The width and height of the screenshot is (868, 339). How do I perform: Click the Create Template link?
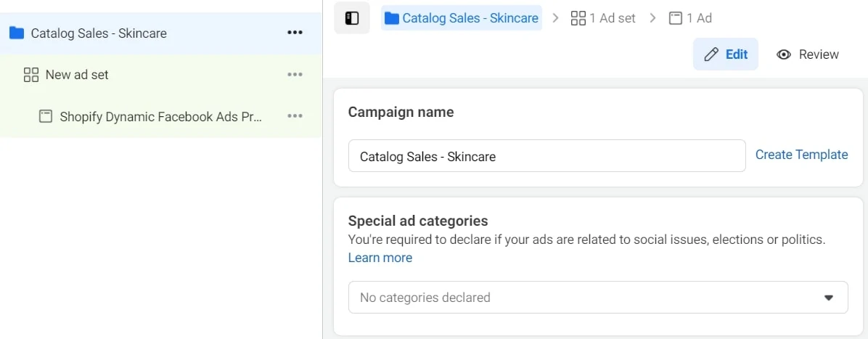pyautogui.click(x=801, y=155)
